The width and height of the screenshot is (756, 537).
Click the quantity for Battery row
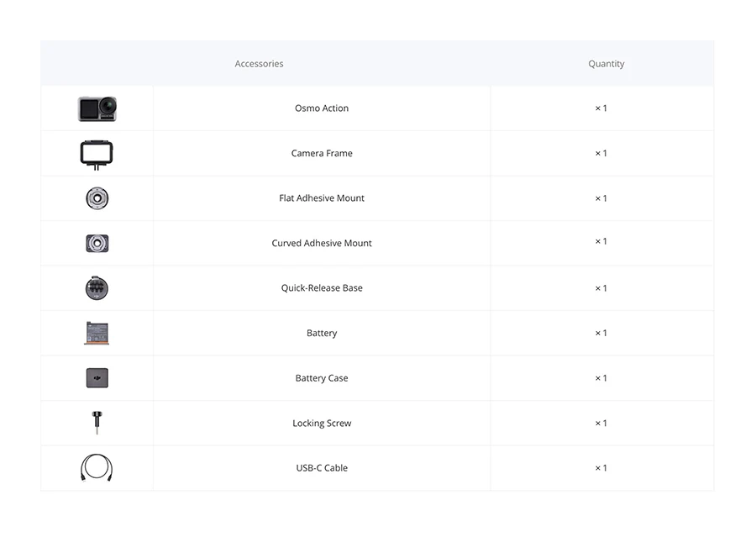tap(601, 333)
